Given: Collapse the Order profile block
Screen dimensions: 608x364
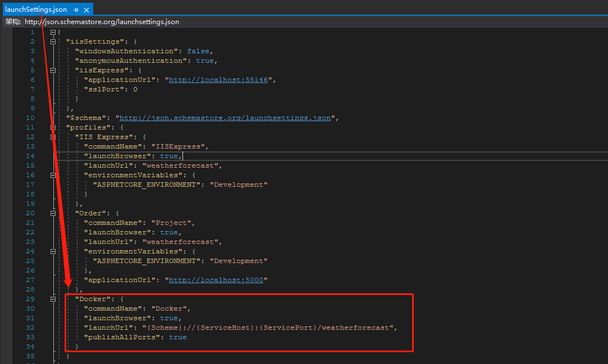Looking at the screenshot, I should point(53,213).
